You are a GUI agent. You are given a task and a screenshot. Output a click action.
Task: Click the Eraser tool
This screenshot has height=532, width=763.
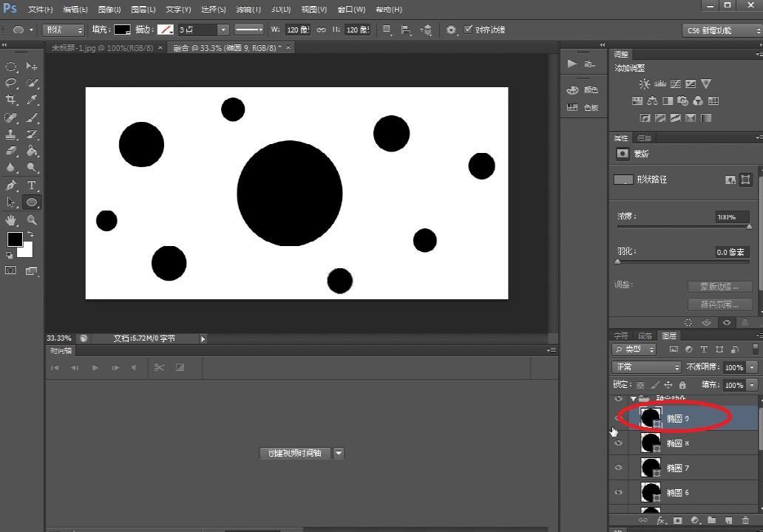coord(11,151)
